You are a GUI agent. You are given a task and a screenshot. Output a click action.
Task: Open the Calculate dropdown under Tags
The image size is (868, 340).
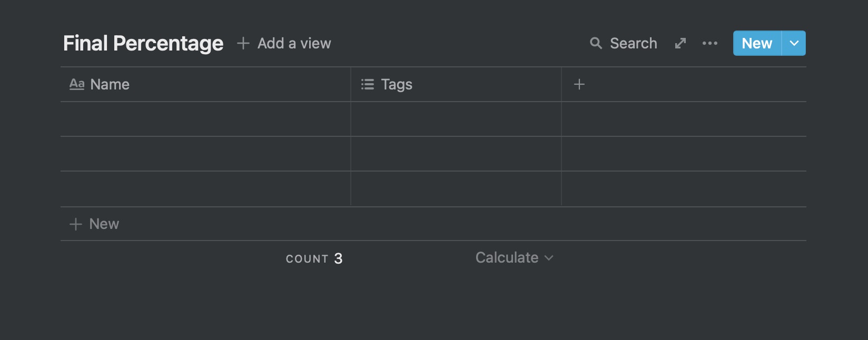pyautogui.click(x=514, y=258)
